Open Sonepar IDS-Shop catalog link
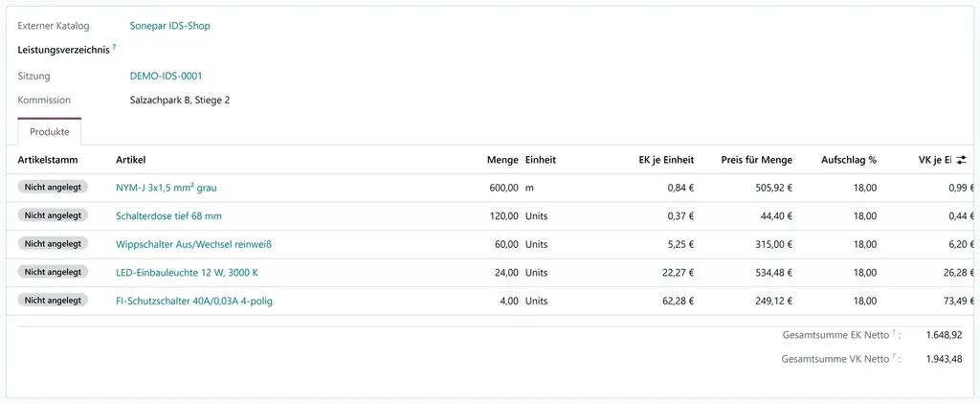The width and height of the screenshot is (980, 404). coord(170,26)
